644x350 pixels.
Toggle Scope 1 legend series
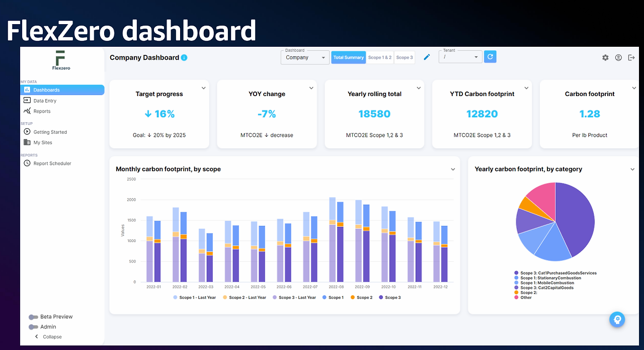coord(333,298)
